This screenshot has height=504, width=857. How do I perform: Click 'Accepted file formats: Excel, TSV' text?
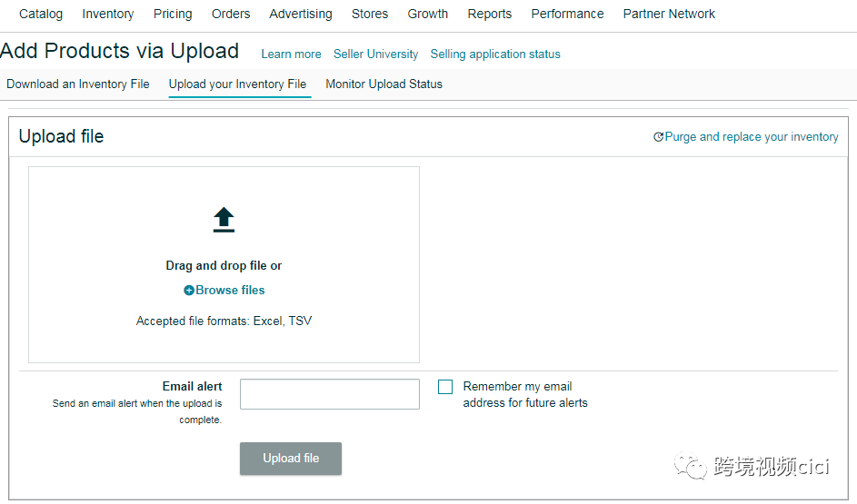pyautogui.click(x=224, y=321)
